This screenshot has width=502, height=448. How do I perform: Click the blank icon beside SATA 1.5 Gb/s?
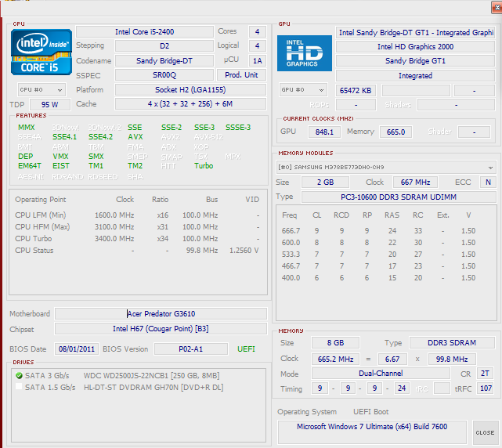[20, 387]
